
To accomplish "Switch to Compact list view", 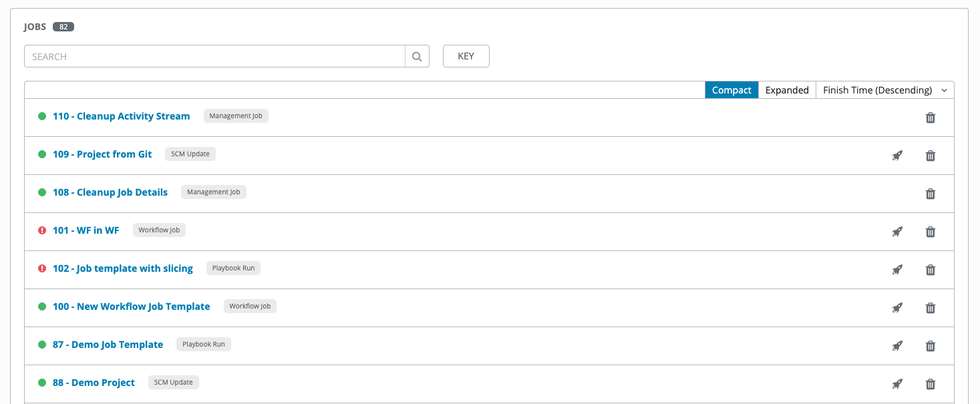I will (731, 90).
